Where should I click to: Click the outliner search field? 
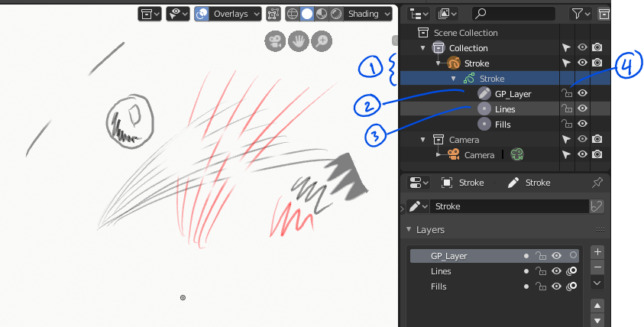pos(513,14)
